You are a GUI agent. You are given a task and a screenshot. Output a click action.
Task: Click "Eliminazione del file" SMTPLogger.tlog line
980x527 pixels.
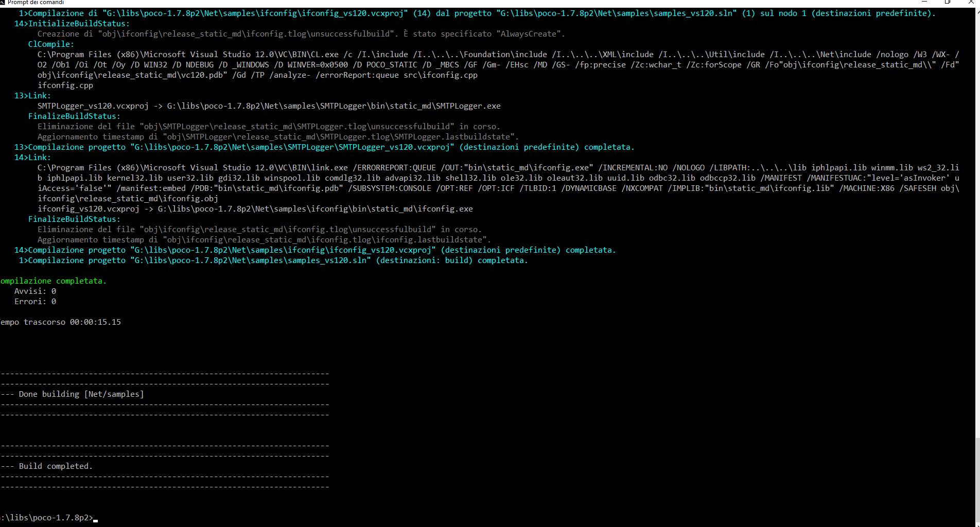click(x=269, y=127)
